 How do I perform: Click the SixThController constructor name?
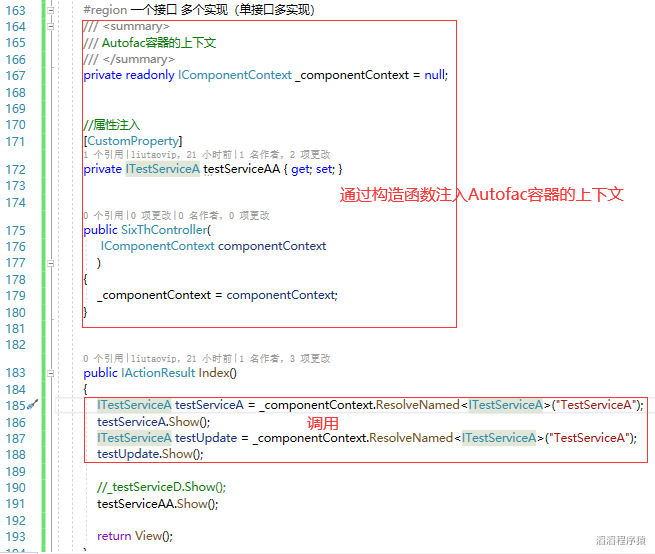(164, 230)
